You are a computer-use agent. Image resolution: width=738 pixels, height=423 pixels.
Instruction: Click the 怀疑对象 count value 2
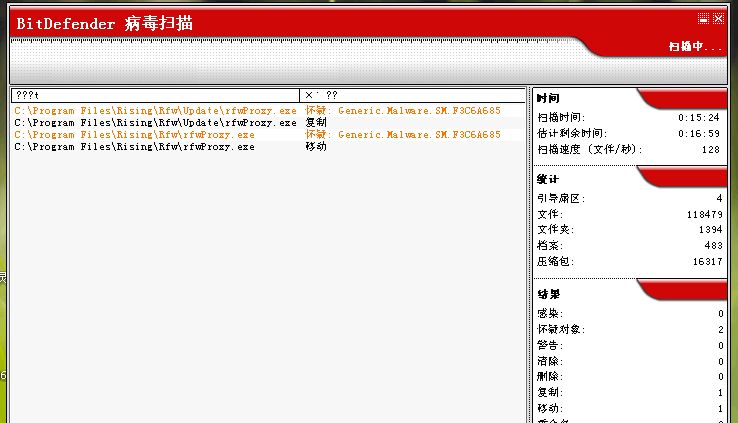[x=721, y=330]
